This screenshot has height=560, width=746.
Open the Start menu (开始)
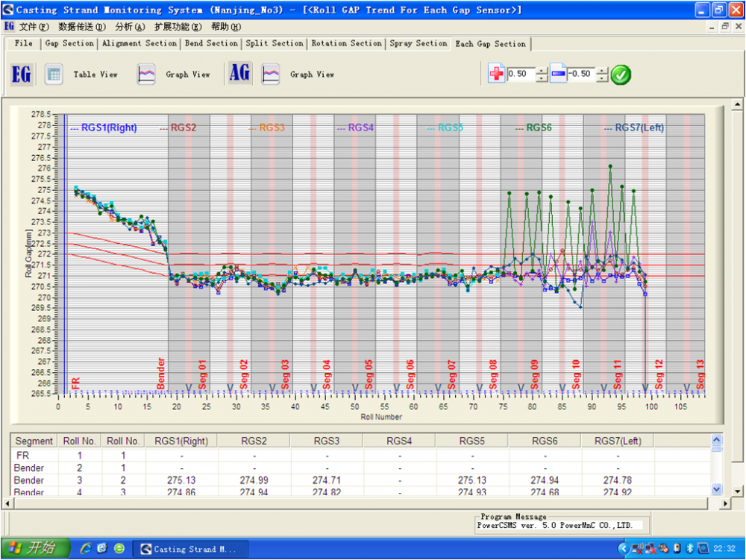[x=35, y=549]
